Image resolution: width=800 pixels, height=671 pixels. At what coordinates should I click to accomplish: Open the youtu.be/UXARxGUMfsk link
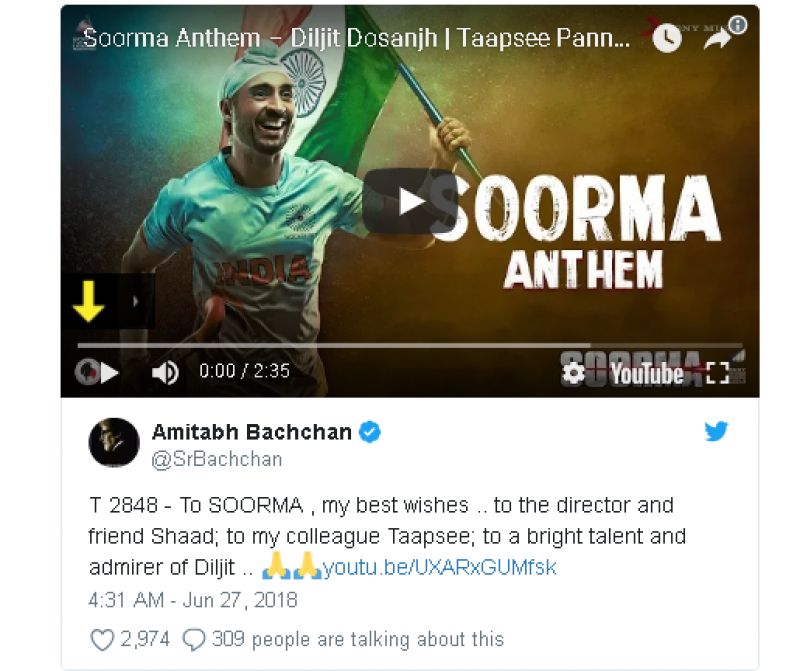click(x=439, y=567)
